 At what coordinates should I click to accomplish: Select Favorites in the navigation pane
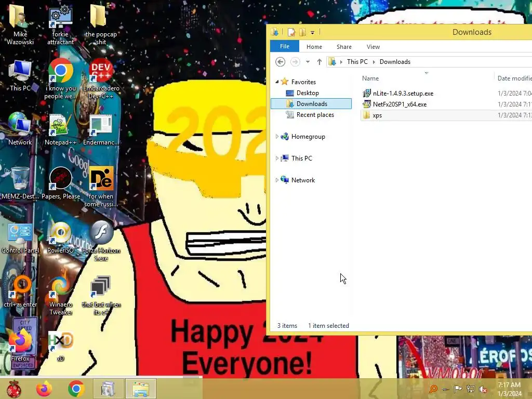pyautogui.click(x=303, y=82)
